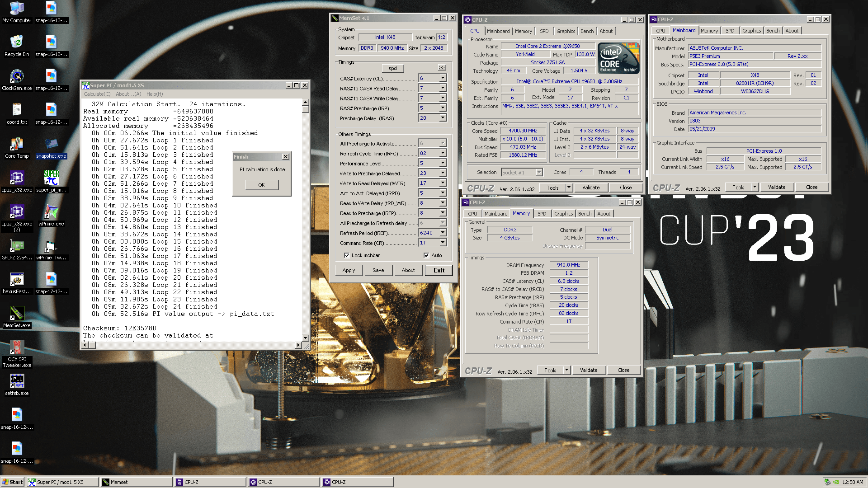
Task: Launch ClockGen.exe from desktop
Action: pyautogui.click(x=17, y=80)
